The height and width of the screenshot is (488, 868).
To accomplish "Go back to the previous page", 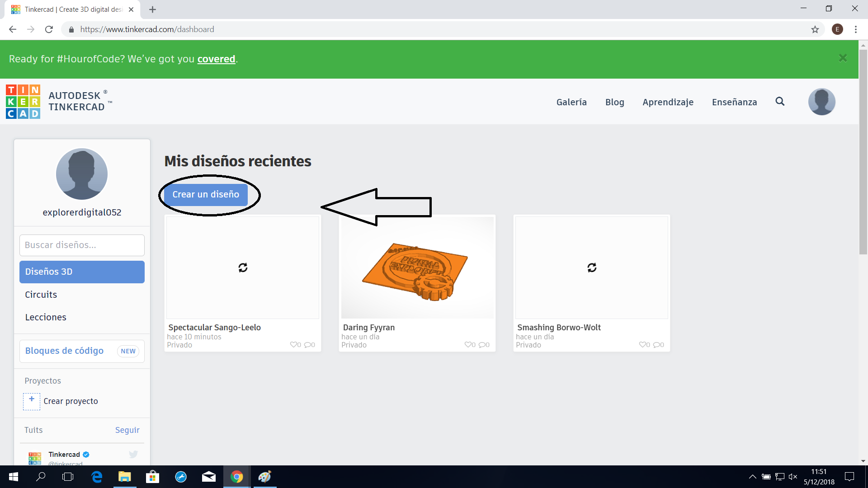I will tap(13, 29).
